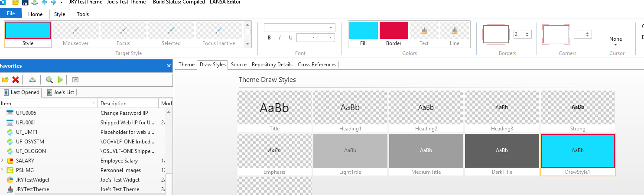Image resolution: width=644 pixels, height=195 pixels.
Task: Expand the SALARY tree node
Action: pos(3,161)
